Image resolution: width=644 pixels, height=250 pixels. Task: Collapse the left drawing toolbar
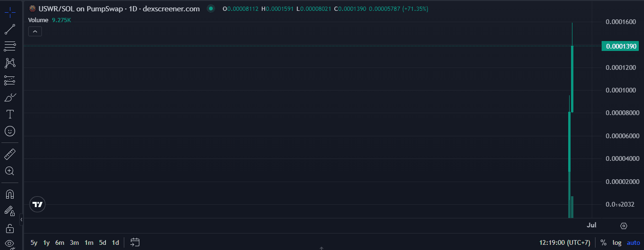[x=21, y=219]
